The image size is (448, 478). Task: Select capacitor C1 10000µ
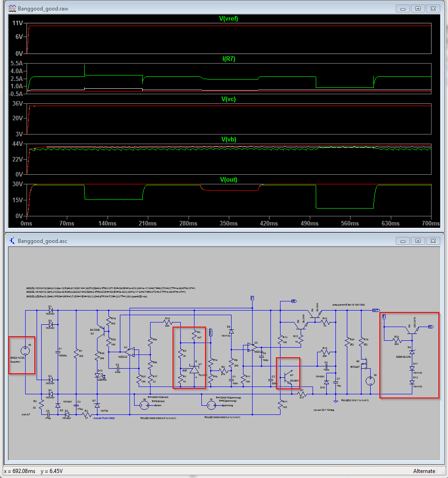pos(58,352)
